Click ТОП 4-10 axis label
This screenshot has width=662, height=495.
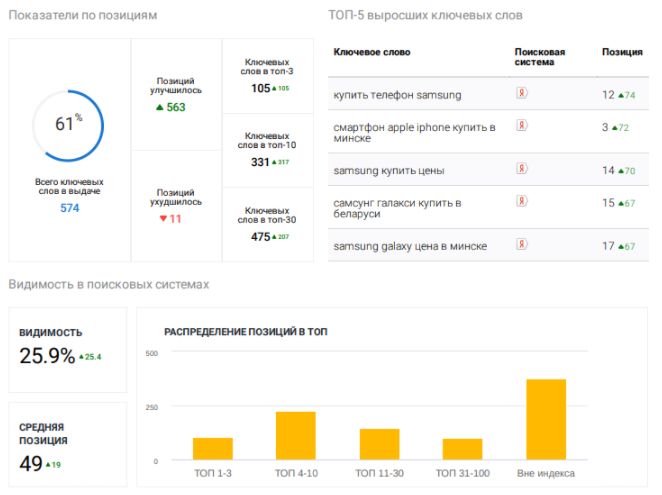[x=296, y=473]
